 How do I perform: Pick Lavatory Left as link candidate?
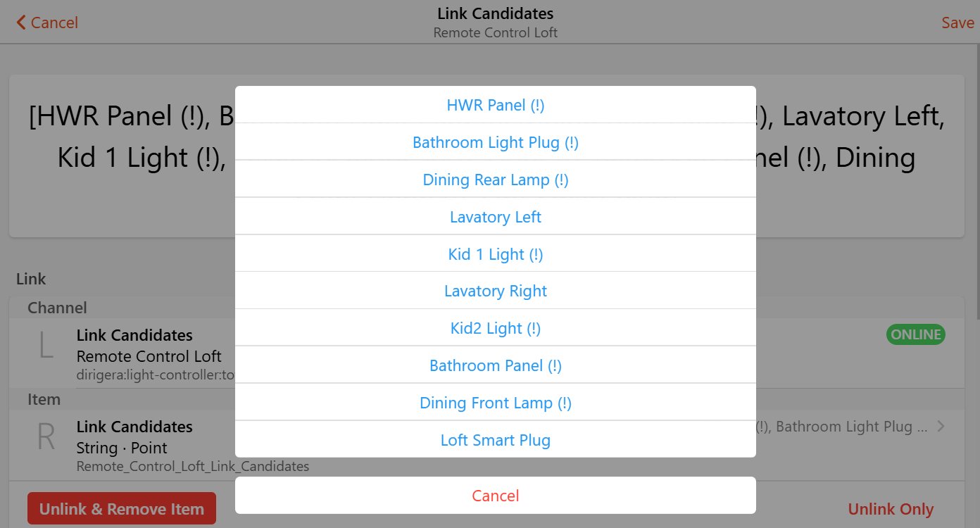pyautogui.click(x=495, y=216)
